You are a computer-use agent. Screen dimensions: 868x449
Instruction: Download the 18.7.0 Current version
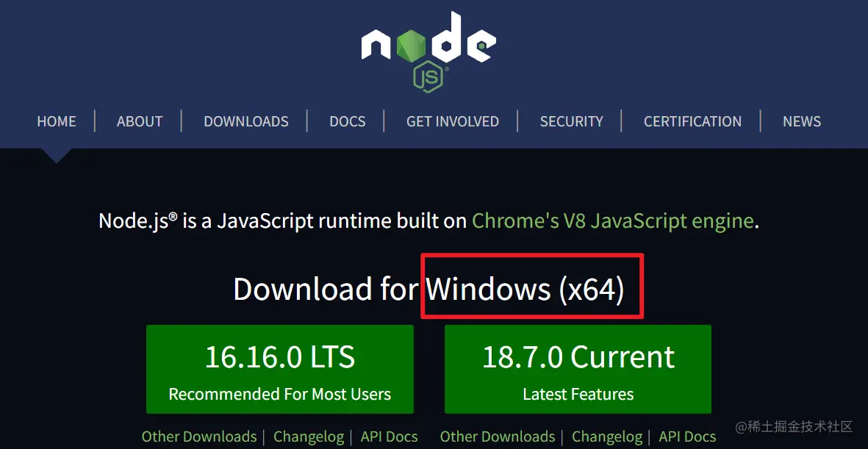tap(578, 369)
